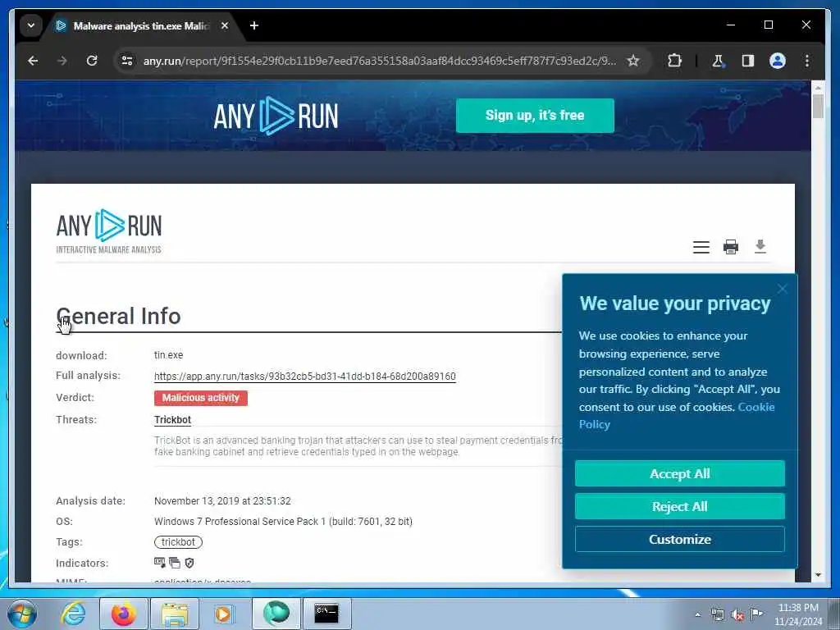Open the Chrome Labs flask icon
Viewport: 840px width, 630px height.
718,61
